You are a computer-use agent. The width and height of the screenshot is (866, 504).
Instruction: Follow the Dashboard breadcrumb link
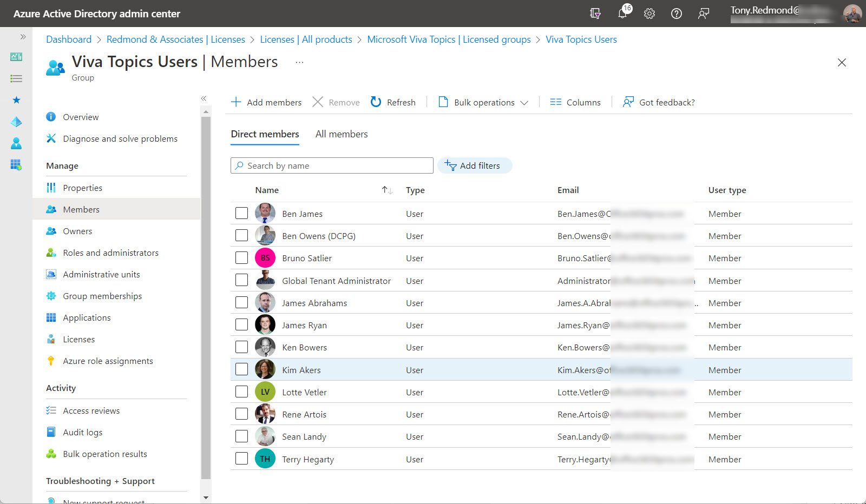tap(69, 39)
